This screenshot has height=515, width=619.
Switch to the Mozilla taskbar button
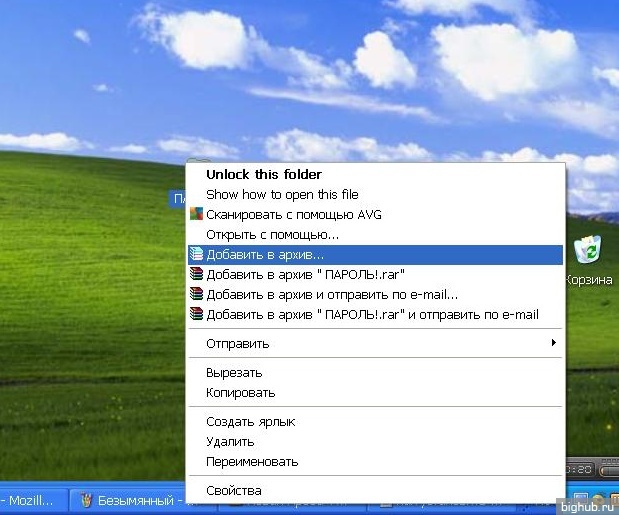point(32,500)
